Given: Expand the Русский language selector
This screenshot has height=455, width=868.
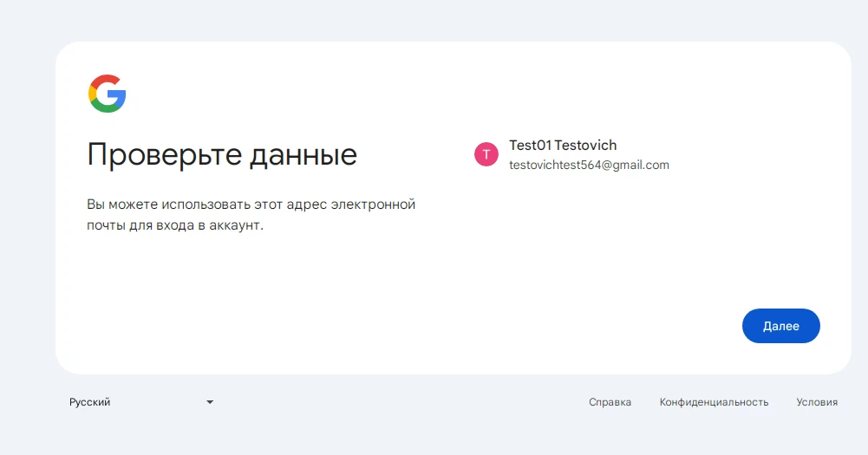Looking at the screenshot, I should 141,402.
